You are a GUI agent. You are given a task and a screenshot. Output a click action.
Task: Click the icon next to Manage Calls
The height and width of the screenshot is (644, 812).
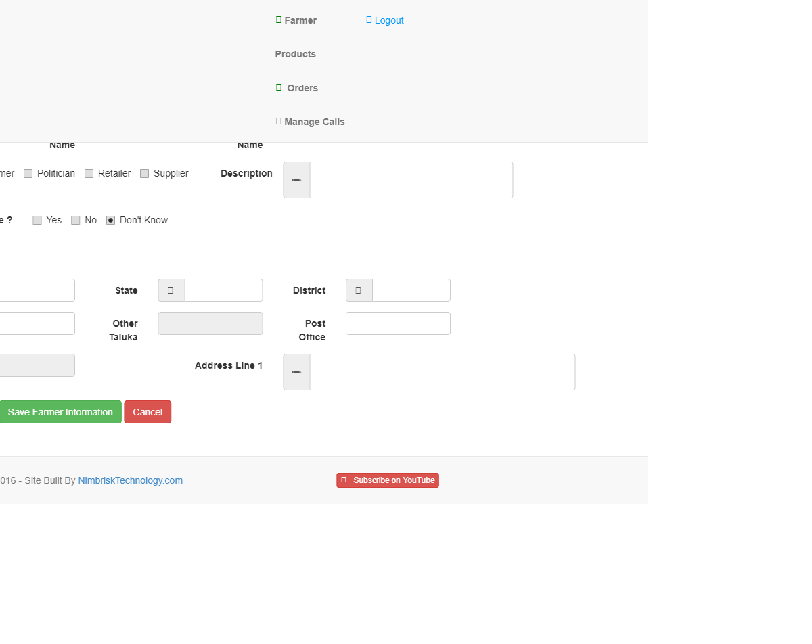(278, 121)
